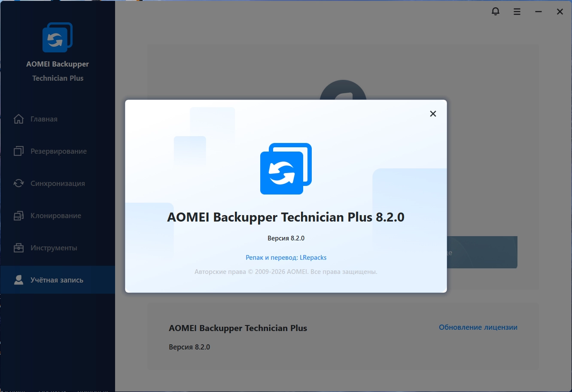The height and width of the screenshot is (392, 572).
Task: Click the 'AOMEI Backupper' name in the sidebar
Action: click(58, 64)
